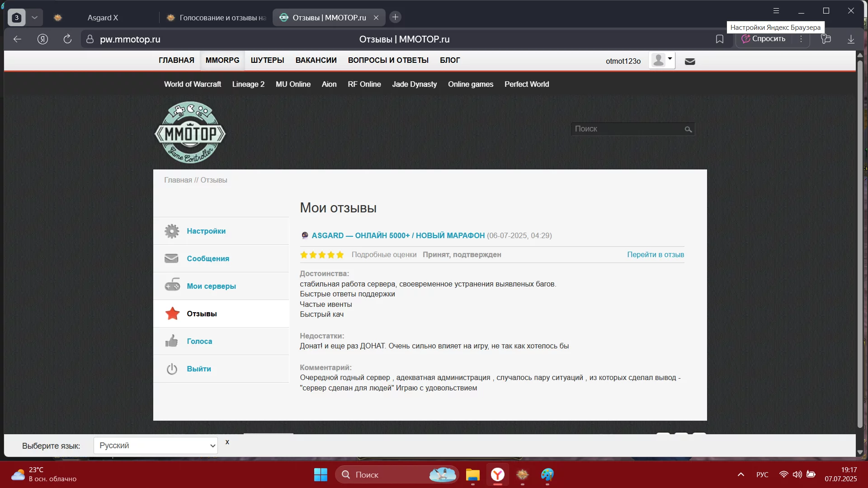Click the tab counter showing 3

(x=17, y=18)
